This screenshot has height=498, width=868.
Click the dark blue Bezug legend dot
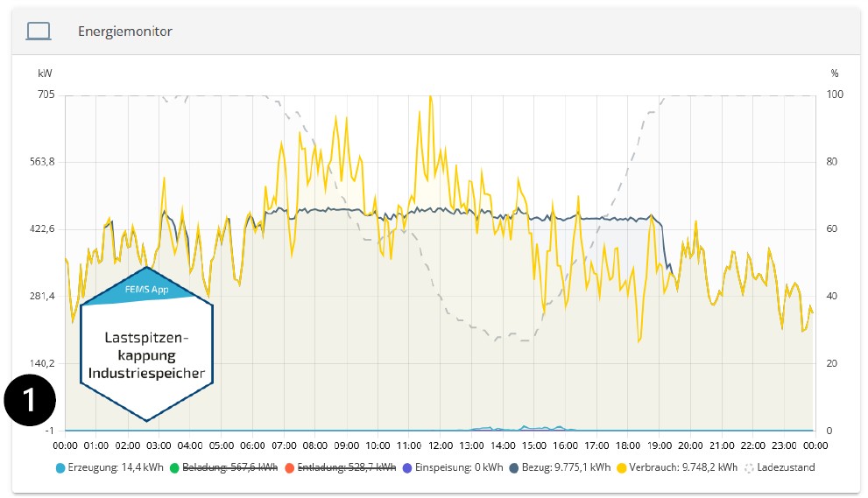(x=514, y=468)
